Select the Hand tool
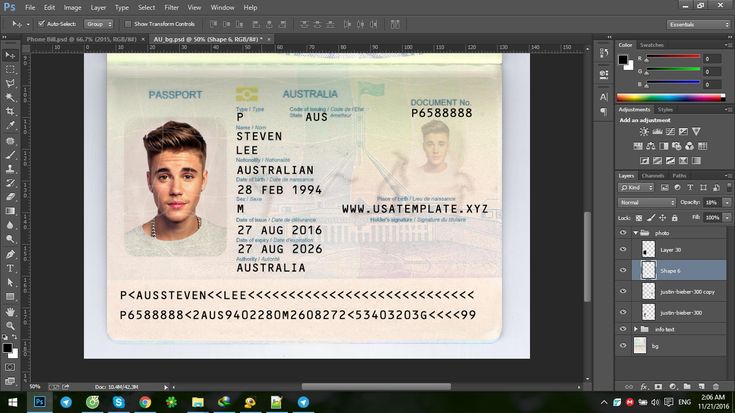 (x=10, y=312)
